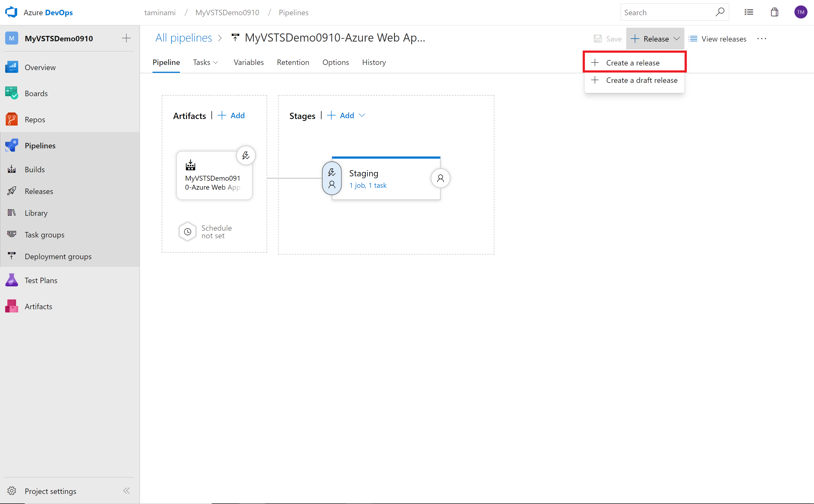Click the Schedule not set clock icon
The image size is (814, 504).
[x=188, y=231]
